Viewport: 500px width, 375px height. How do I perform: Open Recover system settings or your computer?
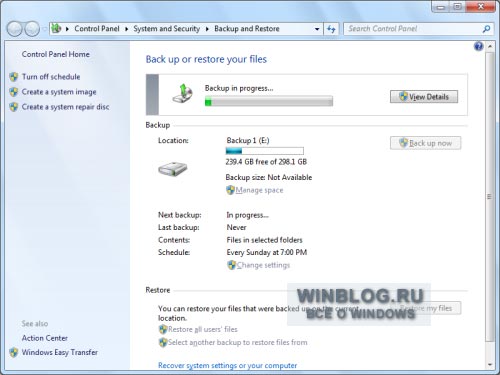[x=227, y=365]
